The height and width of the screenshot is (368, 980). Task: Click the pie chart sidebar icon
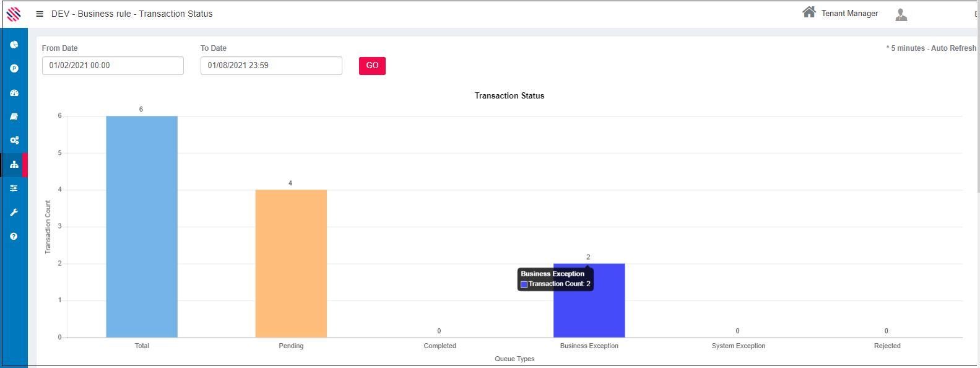pos(14,45)
